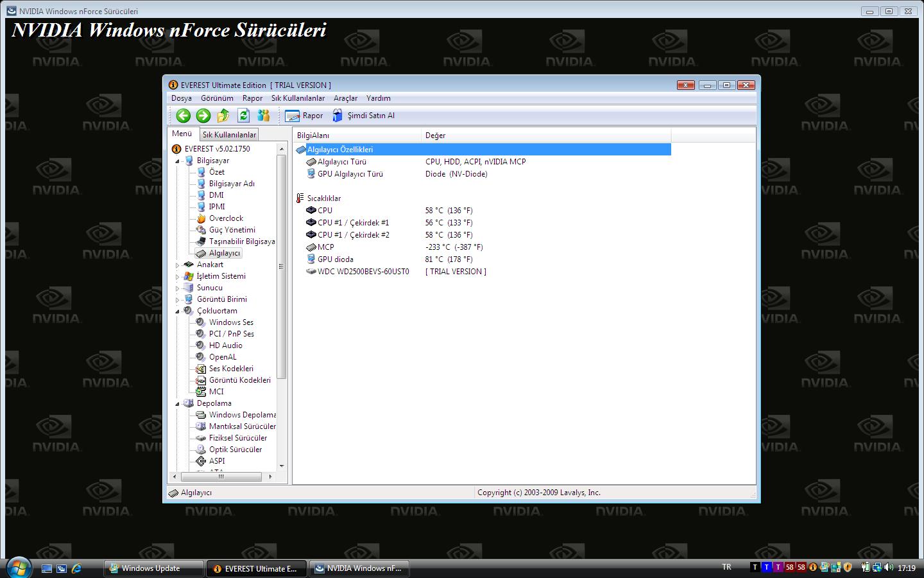Click the Ses Kodekleri icon
This screenshot has width=924, height=578.
tap(201, 369)
